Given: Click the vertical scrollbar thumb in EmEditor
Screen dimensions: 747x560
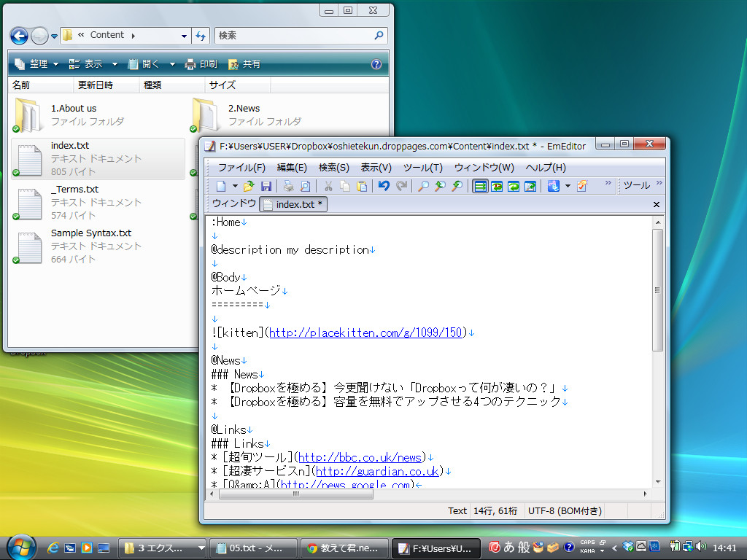Looking at the screenshot, I should tap(657, 290).
